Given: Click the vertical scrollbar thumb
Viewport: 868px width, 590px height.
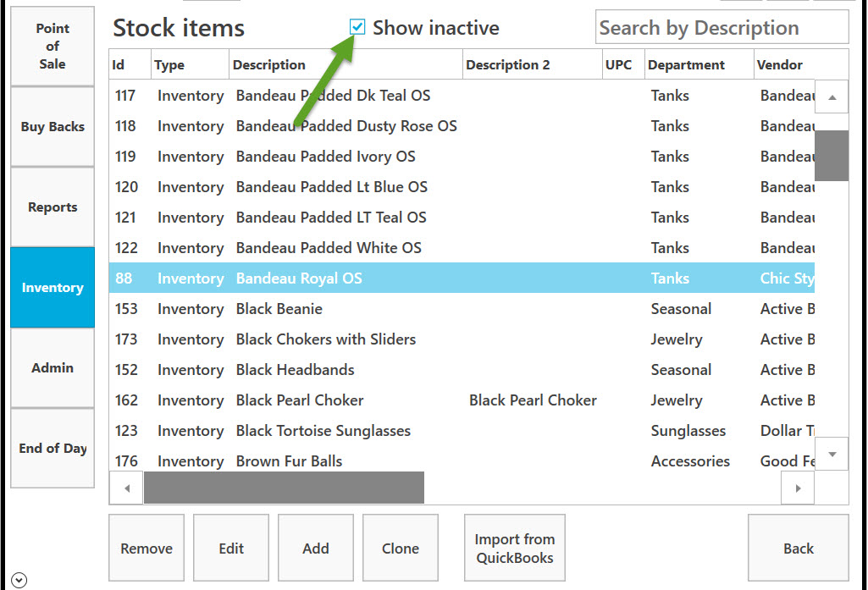Looking at the screenshot, I should 832,156.
